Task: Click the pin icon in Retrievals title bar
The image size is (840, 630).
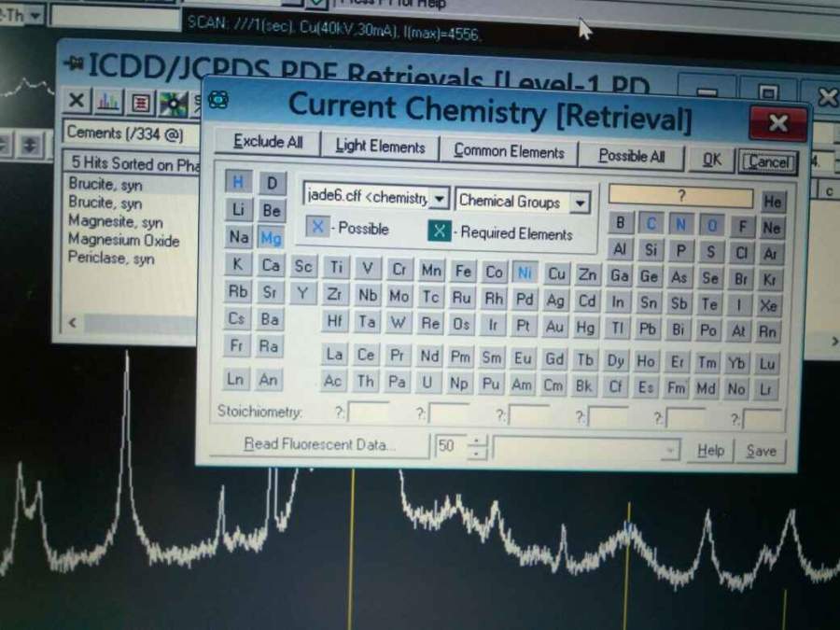Action: pos(74,63)
